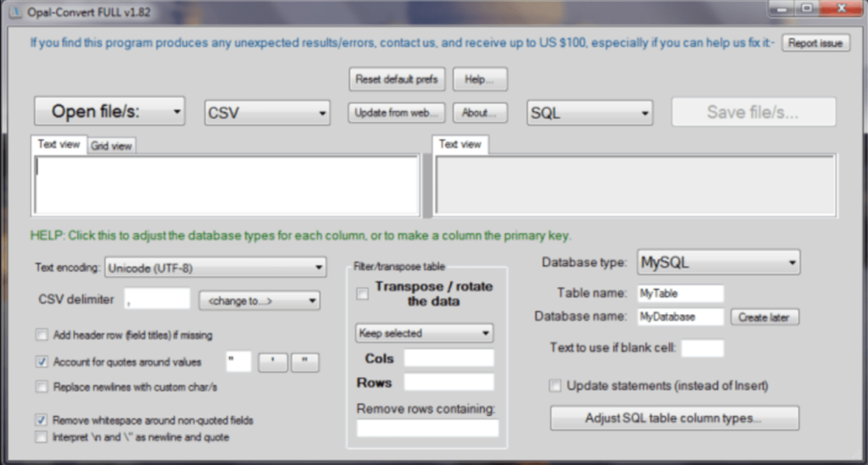Viewport: 868px width, 465px height.
Task: Select the input Text view tab
Action: [x=58, y=145]
